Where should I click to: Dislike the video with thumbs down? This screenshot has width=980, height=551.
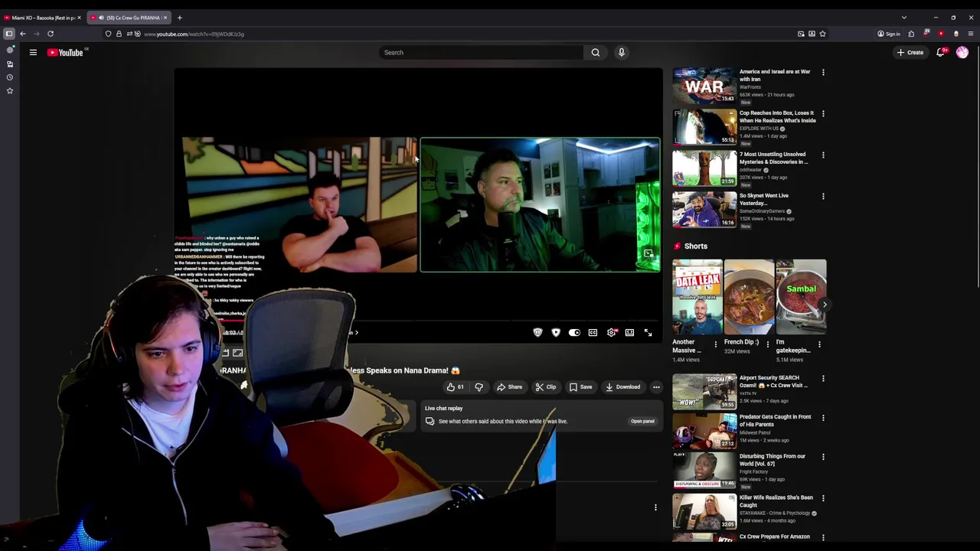[x=479, y=387]
